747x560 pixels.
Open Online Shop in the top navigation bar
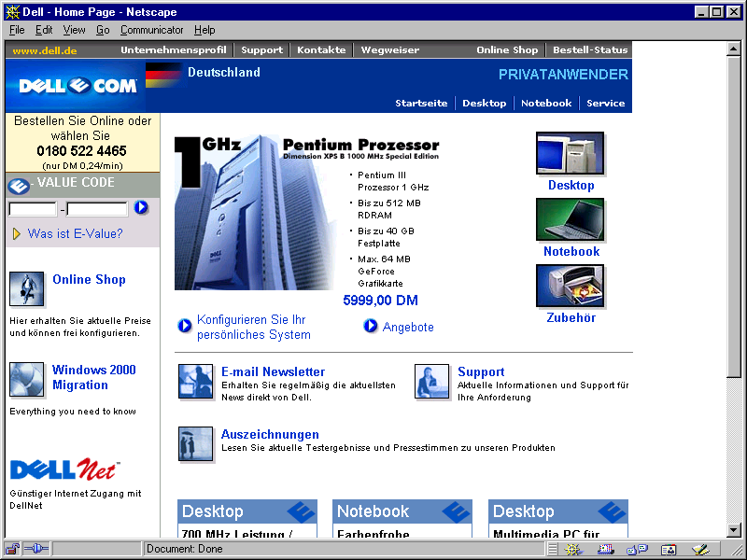pyautogui.click(x=507, y=50)
